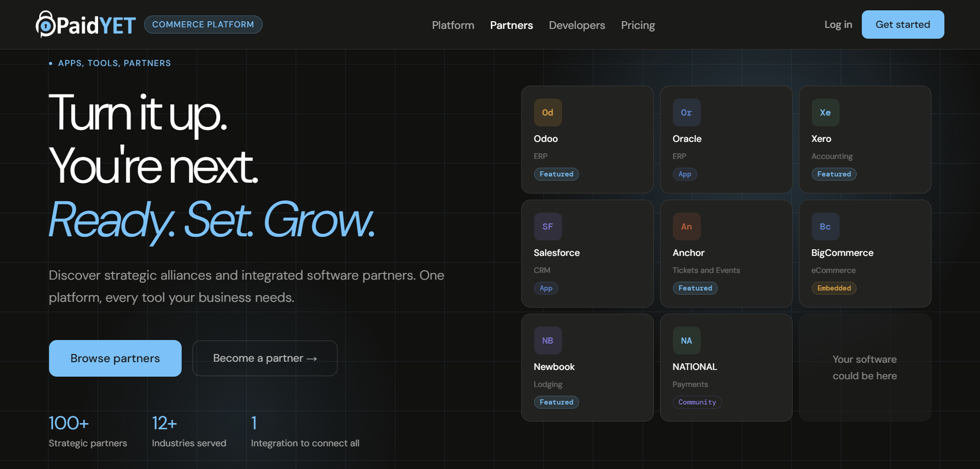Click the 'Payments' category label
The width and height of the screenshot is (980, 469).
(690, 384)
